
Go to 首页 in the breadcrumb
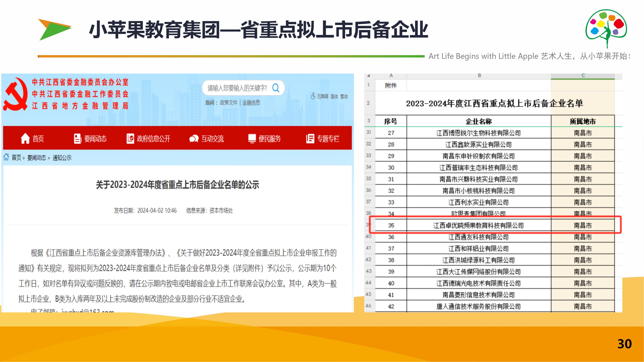pyautogui.click(x=16, y=158)
